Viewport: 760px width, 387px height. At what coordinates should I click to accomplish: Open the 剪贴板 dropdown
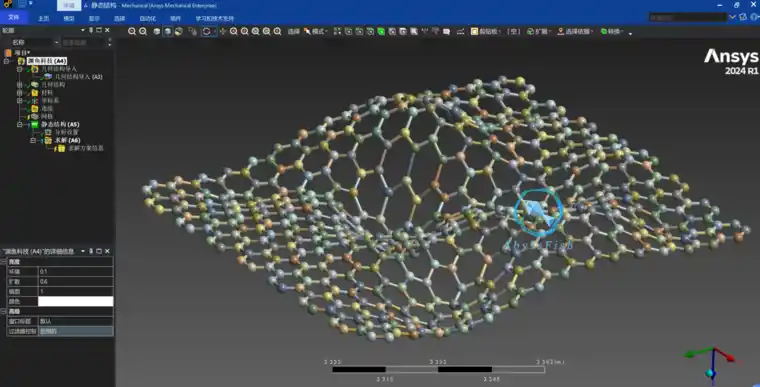[x=486, y=32]
